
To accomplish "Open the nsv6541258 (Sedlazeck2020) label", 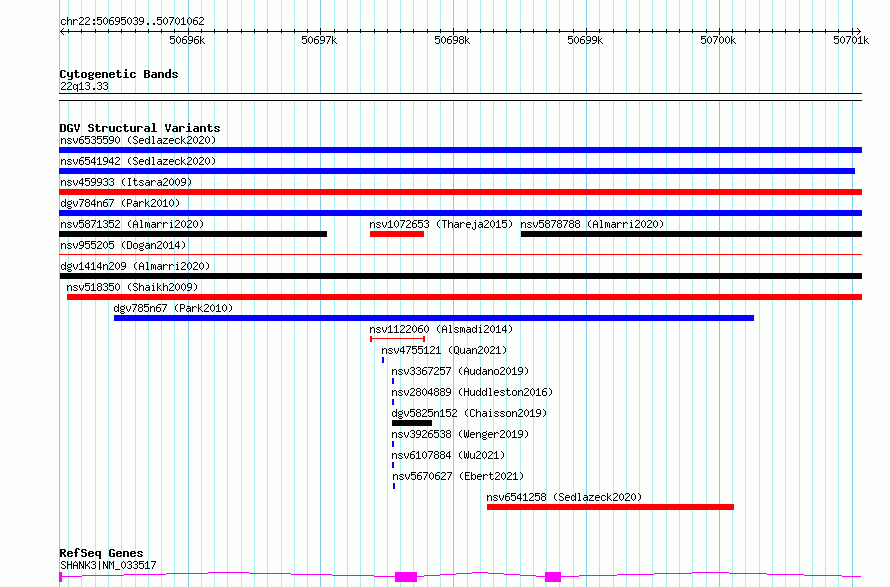I will [x=564, y=497].
